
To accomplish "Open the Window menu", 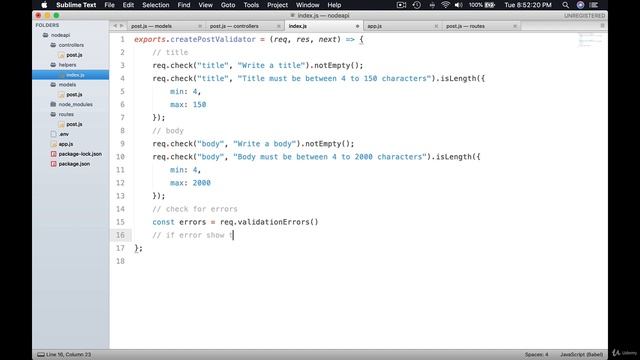I will [x=307, y=5].
